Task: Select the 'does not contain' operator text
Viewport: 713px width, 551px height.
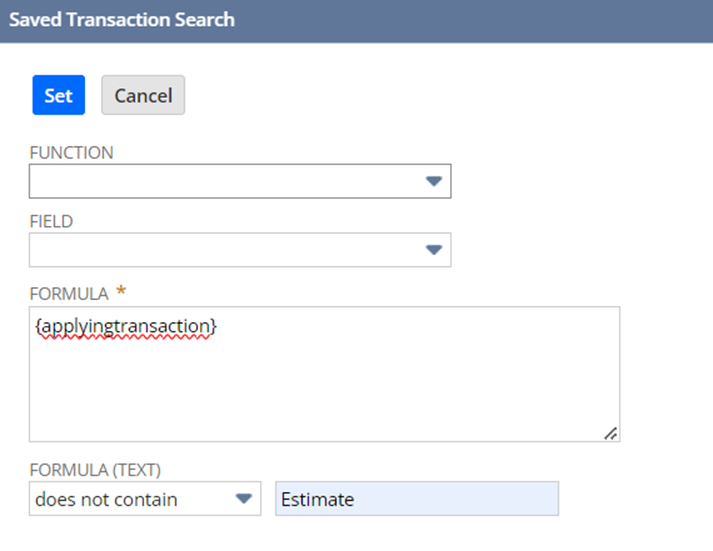Action: tap(105, 499)
